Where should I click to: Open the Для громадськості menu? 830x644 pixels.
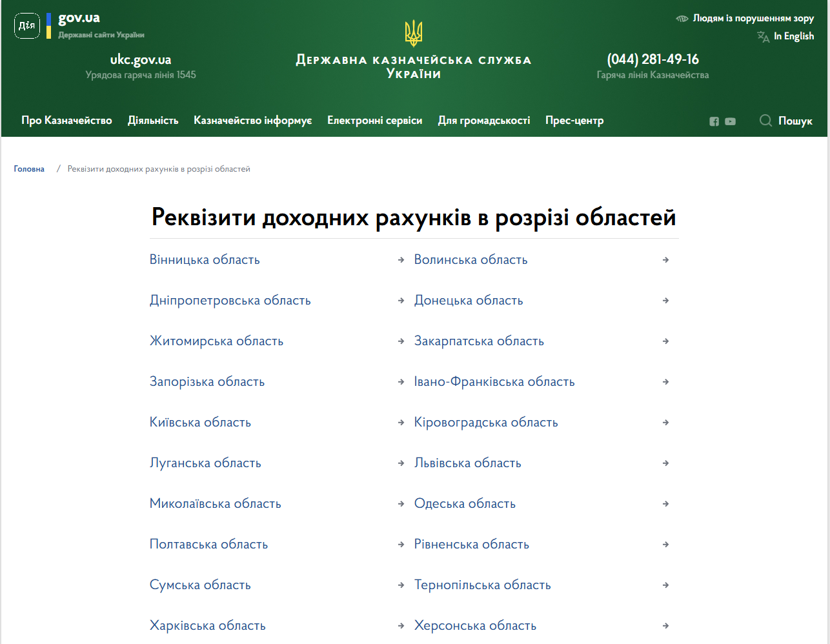(484, 121)
